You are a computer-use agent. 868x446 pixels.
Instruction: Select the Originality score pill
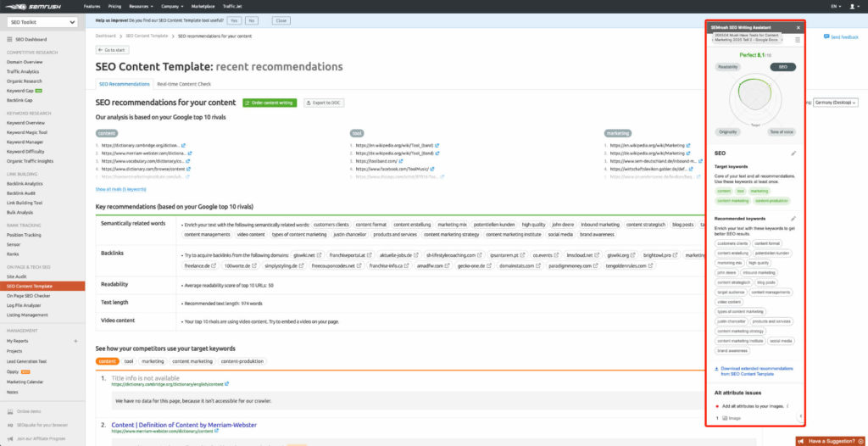tap(728, 132)
